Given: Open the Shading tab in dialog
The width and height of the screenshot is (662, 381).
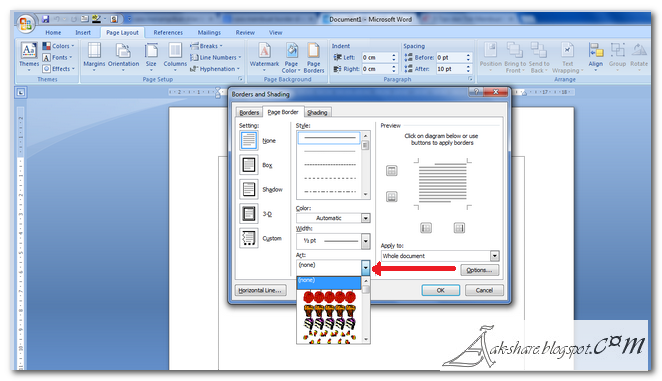Looking at the screenshot, I should pyautogui.click(x=317, y=112).
